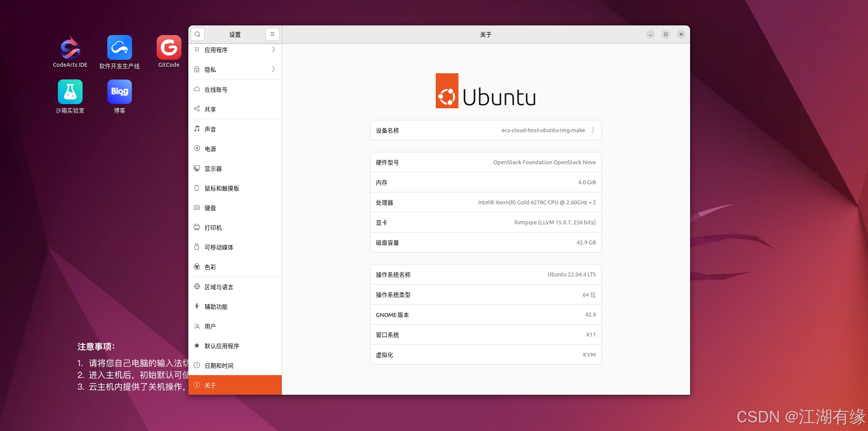Select 色彩 in sidebar
The width and height of the screenshot is (868, 431).
[235, 267]
